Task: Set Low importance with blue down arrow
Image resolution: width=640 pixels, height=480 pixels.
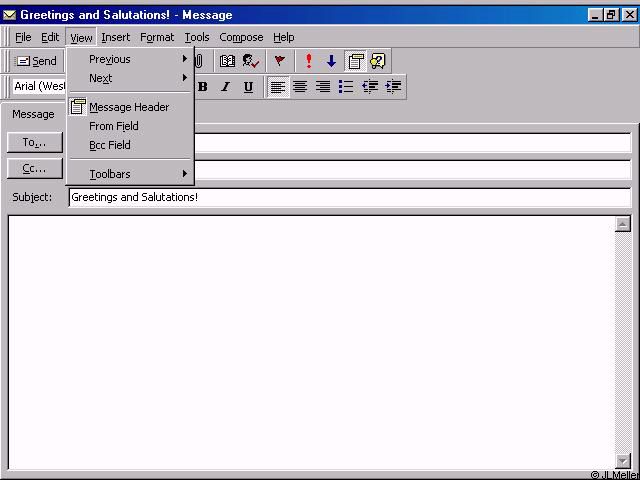Action: coord(331,61)
